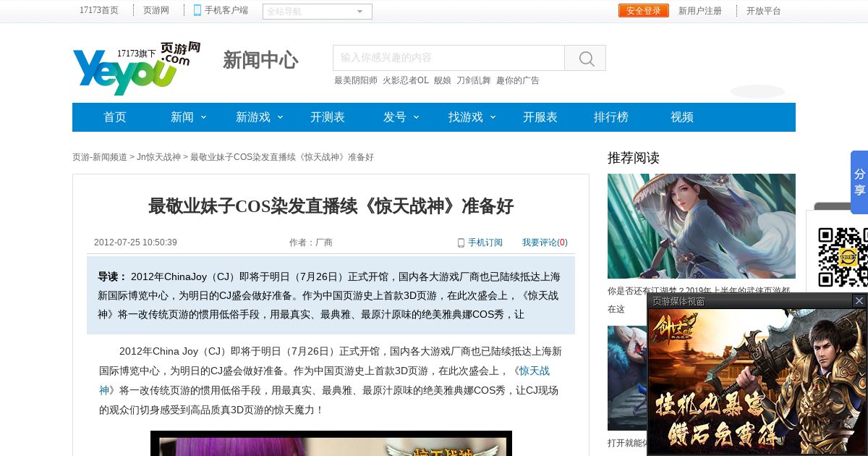Click the 手机订阅 link
This screenshot has height=456, width=868.
tap(485, 242)
